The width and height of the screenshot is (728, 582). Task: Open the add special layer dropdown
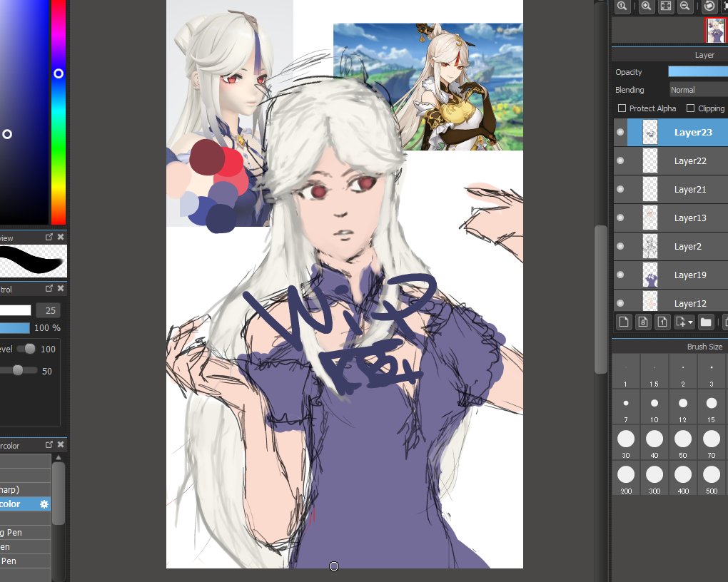click(x=684, y=322)
